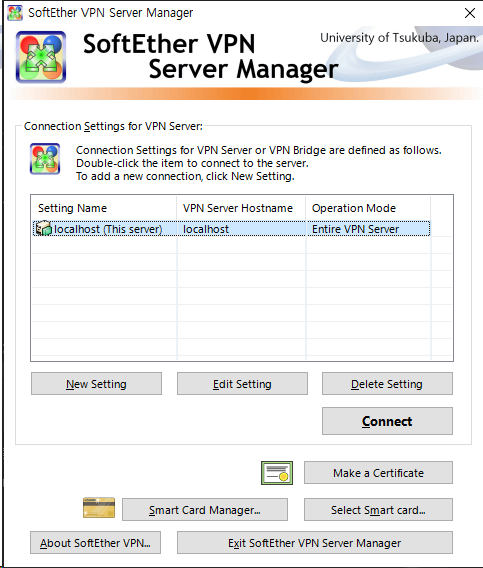This screenshot has height=568, width=483.
Task: Click the SoftEther icon beside connection settings description
Action: [45, 159]
